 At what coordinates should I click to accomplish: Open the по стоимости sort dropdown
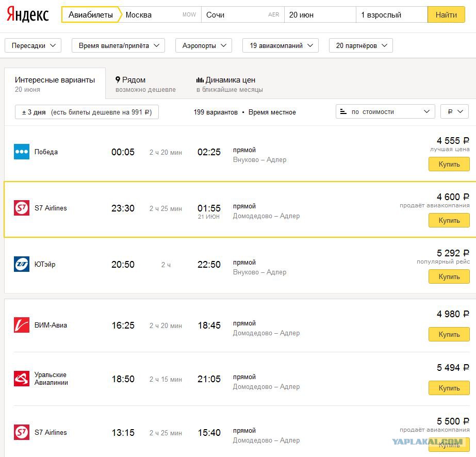pyautogui.click(x=386, y=112)
